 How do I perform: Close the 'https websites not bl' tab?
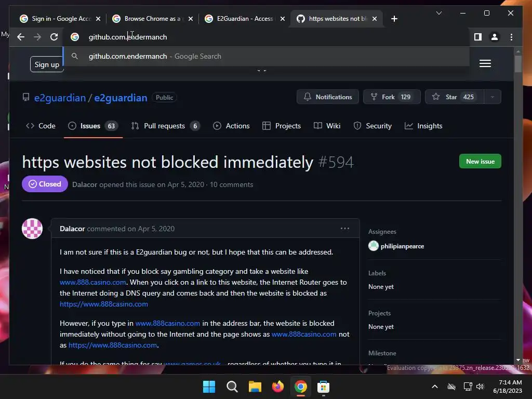[375, 19]
